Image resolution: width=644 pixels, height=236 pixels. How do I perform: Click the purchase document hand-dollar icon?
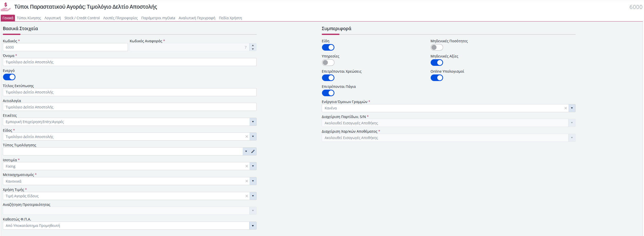(x=6, y=7)
